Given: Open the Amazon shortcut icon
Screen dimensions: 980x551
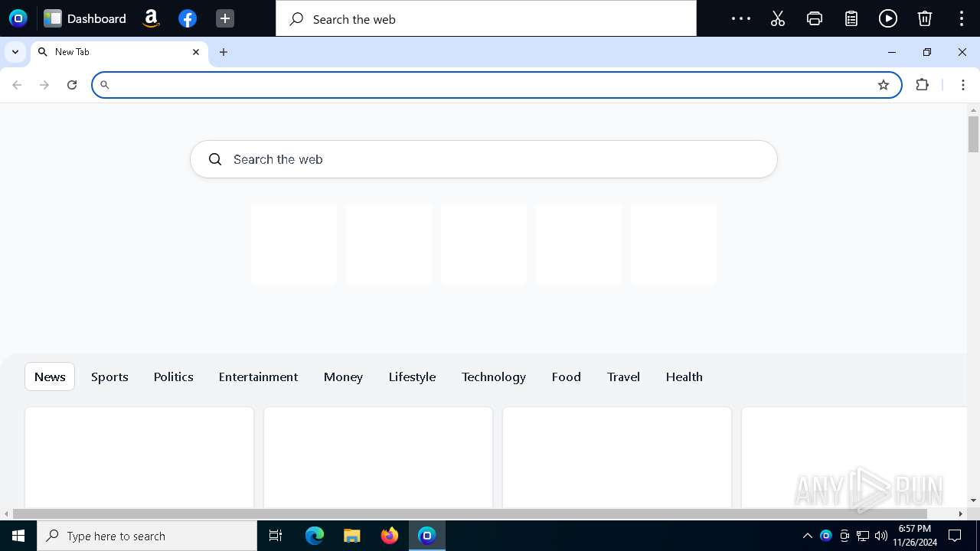Looking at the screenshot, I should (151, 18).
